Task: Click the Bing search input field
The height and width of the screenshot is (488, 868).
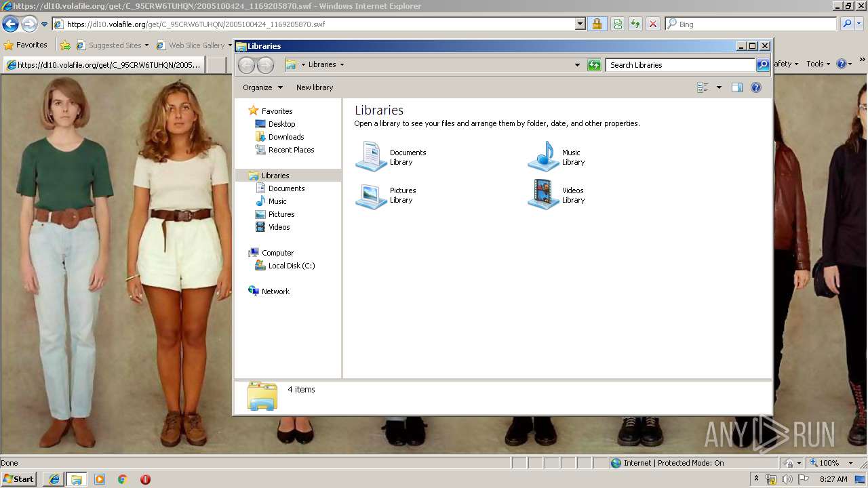Action: point(751,24)
